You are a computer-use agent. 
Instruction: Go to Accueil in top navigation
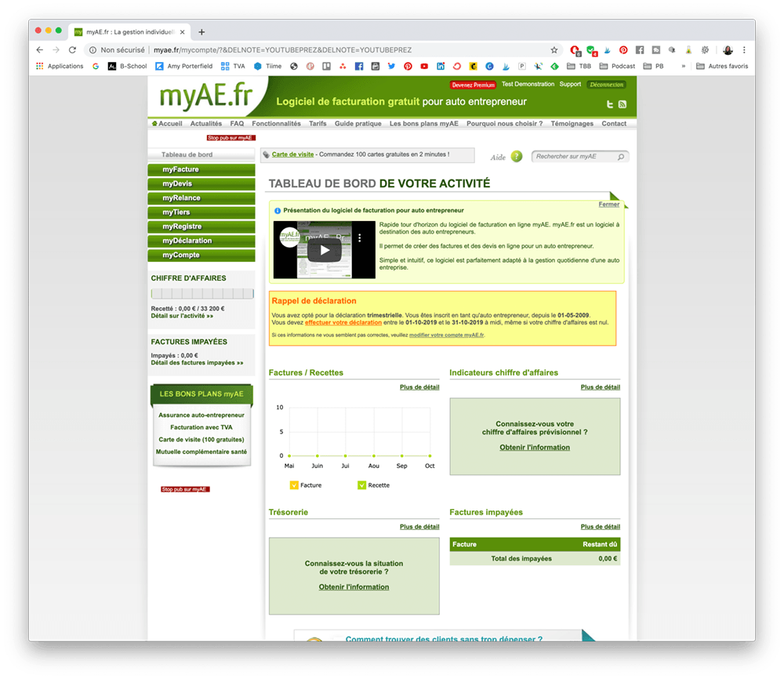[167, 124]
